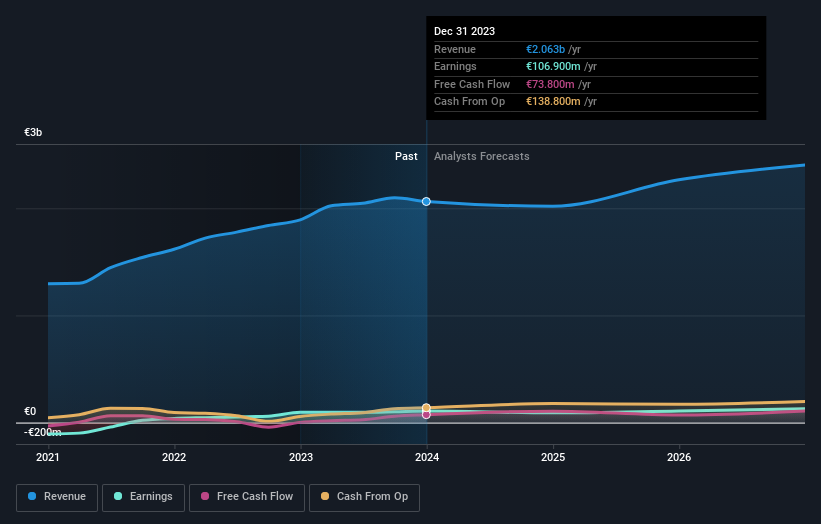
Task: Click the 2023 x-axis label
Action: point(301,458)
